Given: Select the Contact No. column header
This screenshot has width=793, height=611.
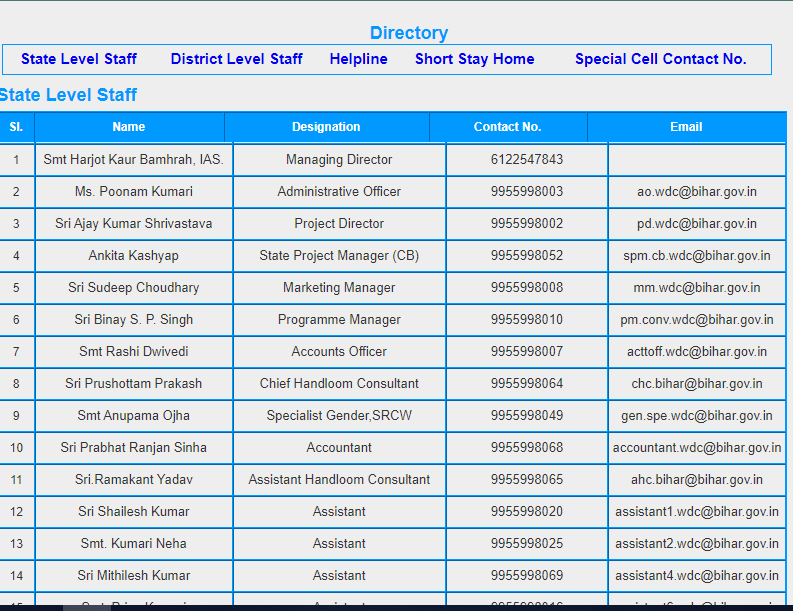Looking at the screenshot, I should (507, 127).
